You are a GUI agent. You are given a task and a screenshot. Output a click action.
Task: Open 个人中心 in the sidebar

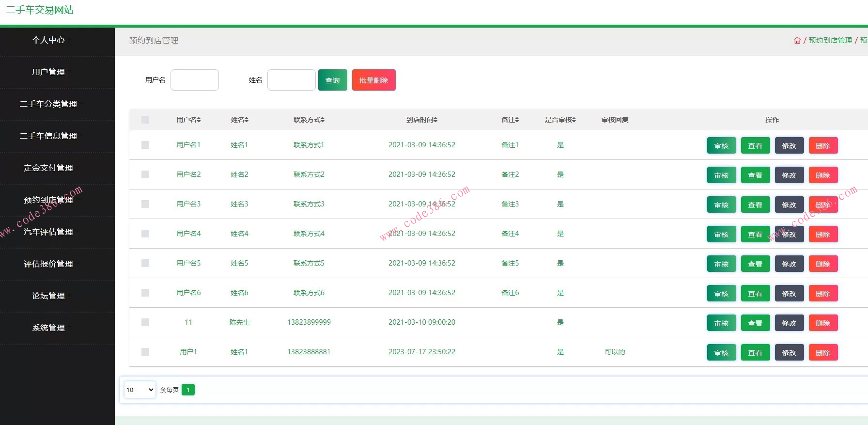(x=48, y=40)
